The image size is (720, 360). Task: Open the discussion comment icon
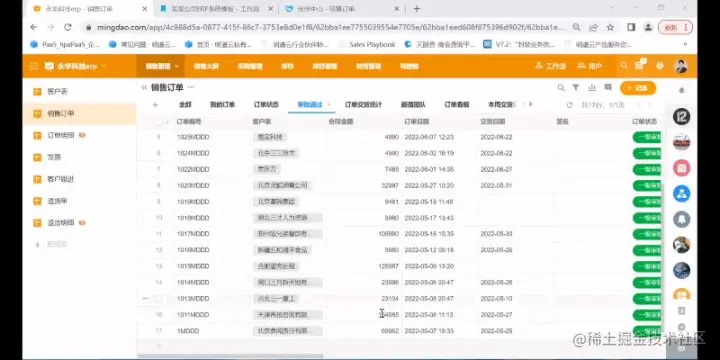[608, 87]
